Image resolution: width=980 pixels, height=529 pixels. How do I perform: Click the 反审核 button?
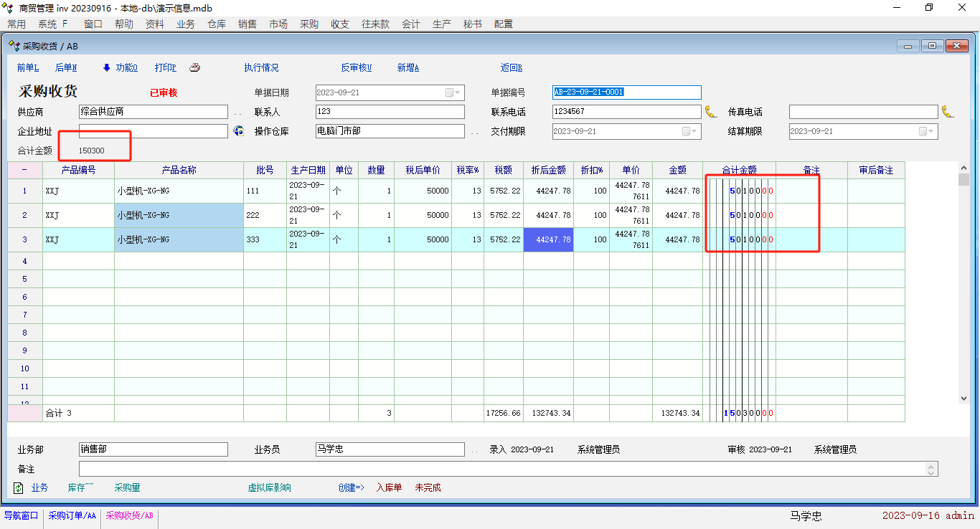[356, 68]
